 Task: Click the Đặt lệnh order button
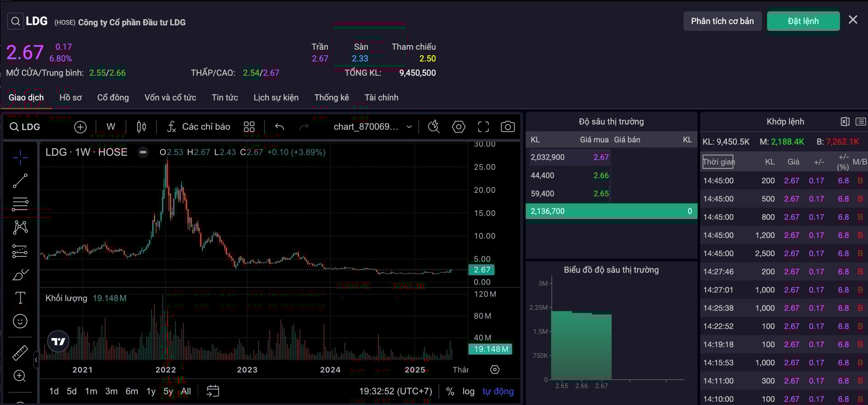[803, 21]
